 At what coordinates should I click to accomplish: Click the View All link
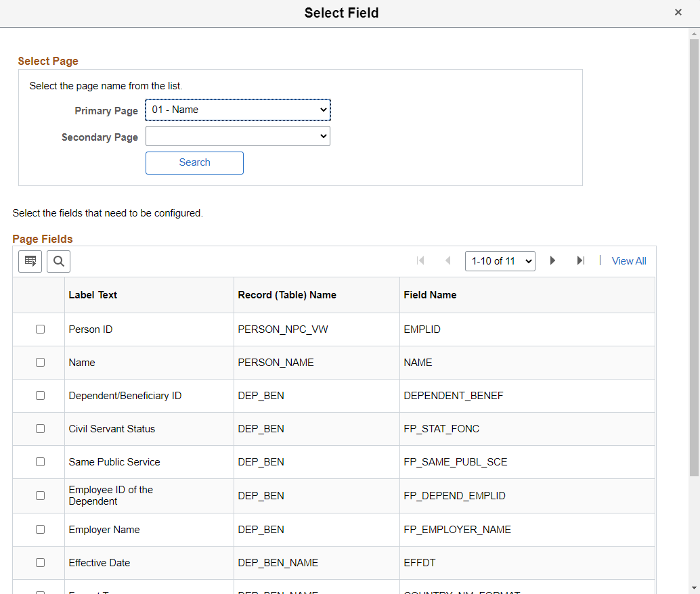[629, 261]
